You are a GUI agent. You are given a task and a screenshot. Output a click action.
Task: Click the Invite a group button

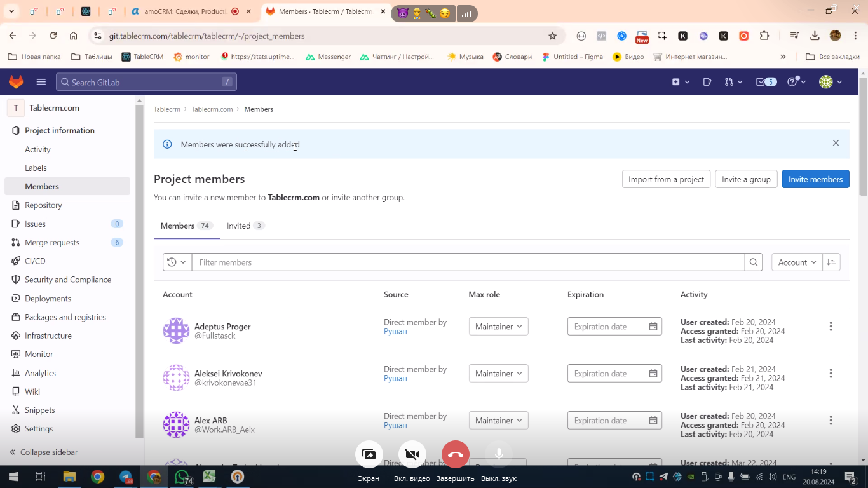click(x=746, y=179)
